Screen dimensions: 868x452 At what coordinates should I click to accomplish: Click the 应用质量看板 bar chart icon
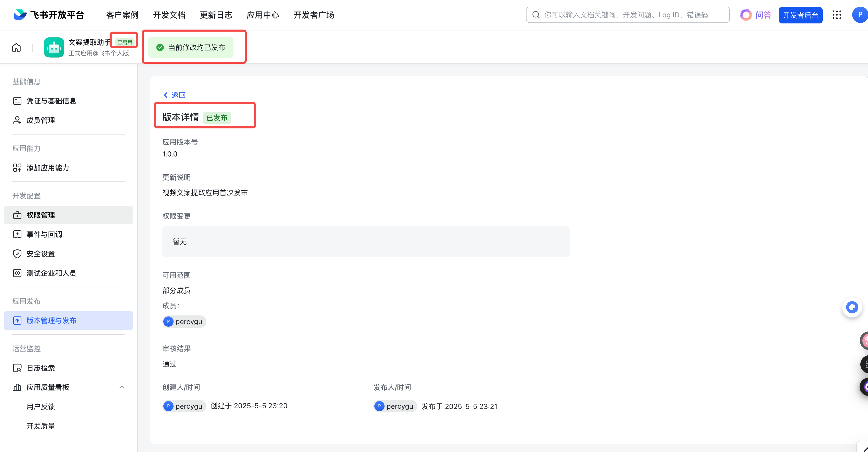tap(17, 387)
